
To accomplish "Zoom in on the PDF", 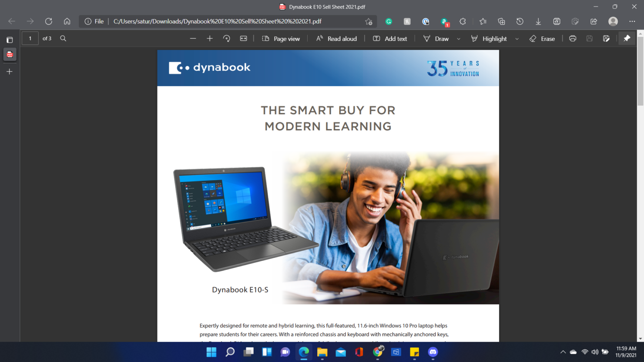I will [210, 38].
